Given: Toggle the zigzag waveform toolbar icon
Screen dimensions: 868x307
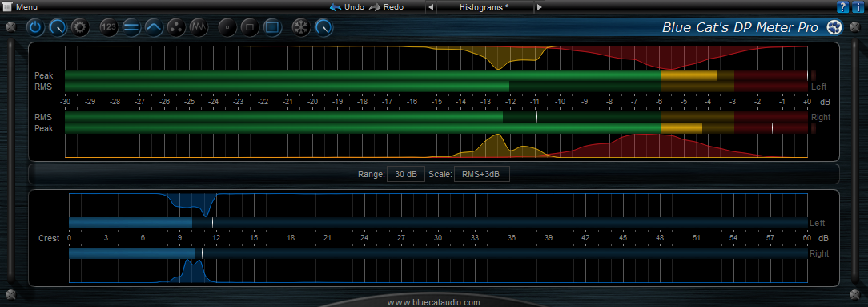Looking at the screenshot, I should [199, 27].
